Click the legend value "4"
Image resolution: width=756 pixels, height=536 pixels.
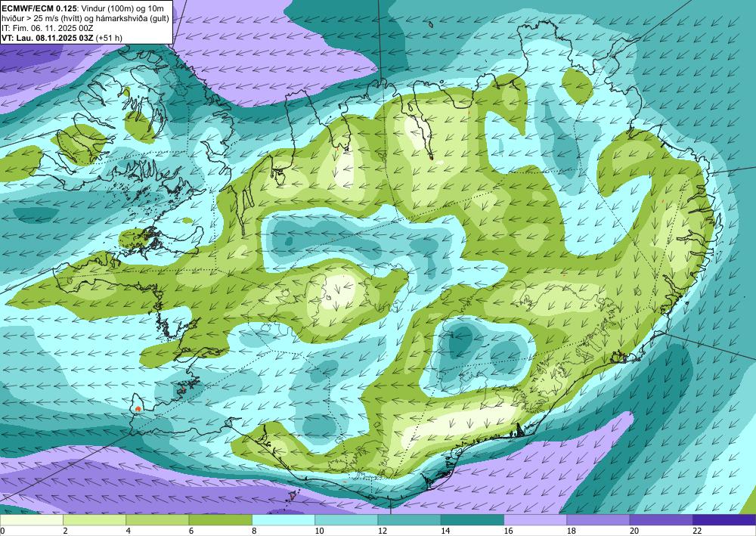coord(129,531)
